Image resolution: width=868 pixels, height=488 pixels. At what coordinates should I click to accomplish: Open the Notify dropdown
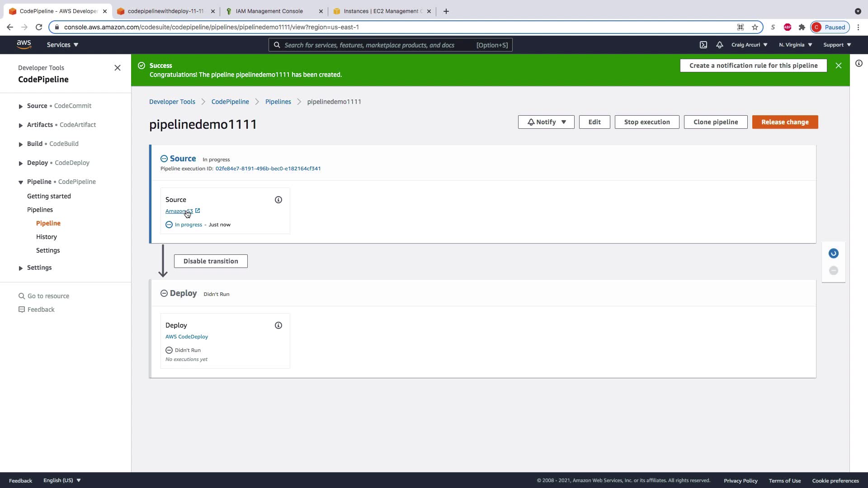546,122
